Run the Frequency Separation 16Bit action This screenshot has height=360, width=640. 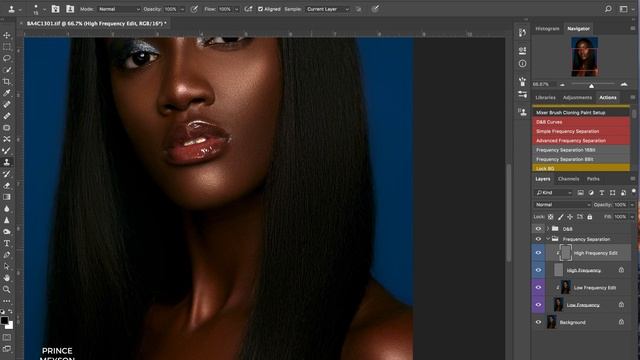(581, 150)
